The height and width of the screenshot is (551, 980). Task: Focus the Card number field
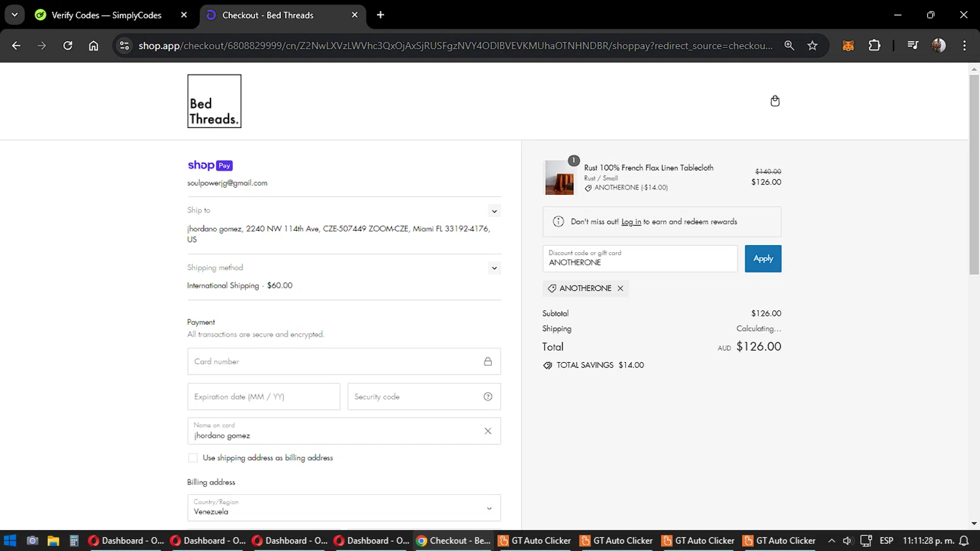(x=344, y=361)
